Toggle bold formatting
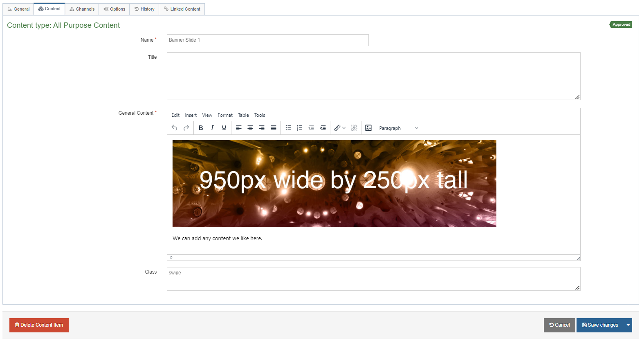 (x=201, y=128)
